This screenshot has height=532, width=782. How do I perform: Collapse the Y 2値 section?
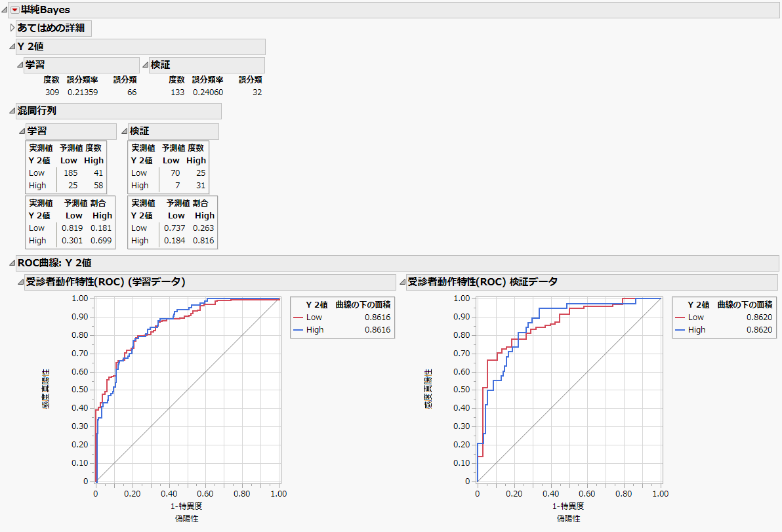[x=12, y=47]
